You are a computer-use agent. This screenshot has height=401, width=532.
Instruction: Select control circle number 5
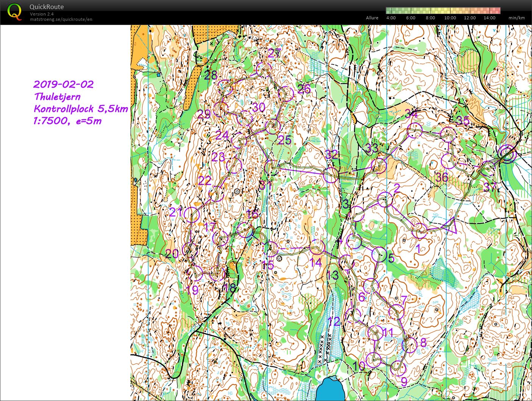click(x=379, y=254)
